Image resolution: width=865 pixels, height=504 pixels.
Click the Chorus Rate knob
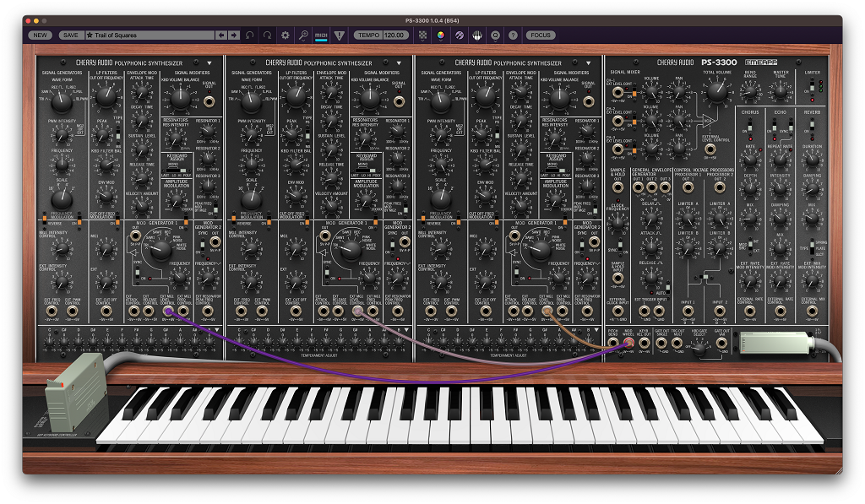[750, 160]
